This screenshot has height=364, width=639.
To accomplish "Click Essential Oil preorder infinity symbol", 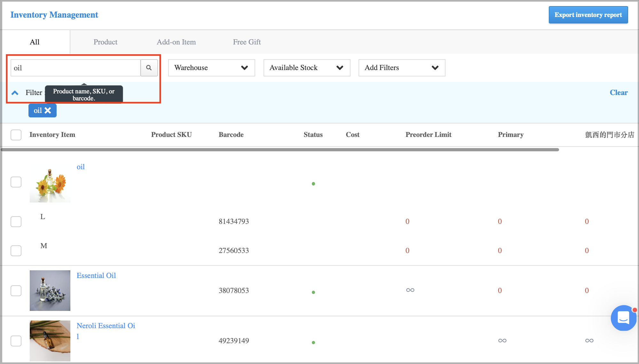I will click(x=410, y=290).
